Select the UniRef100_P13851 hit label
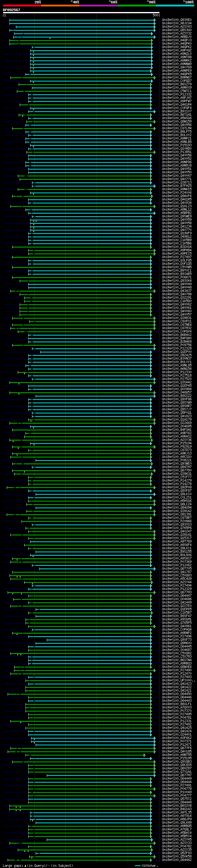Viewport: 197px width, 868px height. [177, 152]
